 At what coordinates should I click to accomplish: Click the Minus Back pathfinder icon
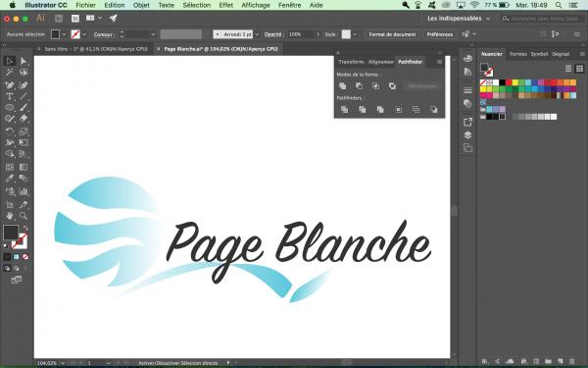click(x=434, y=109)
